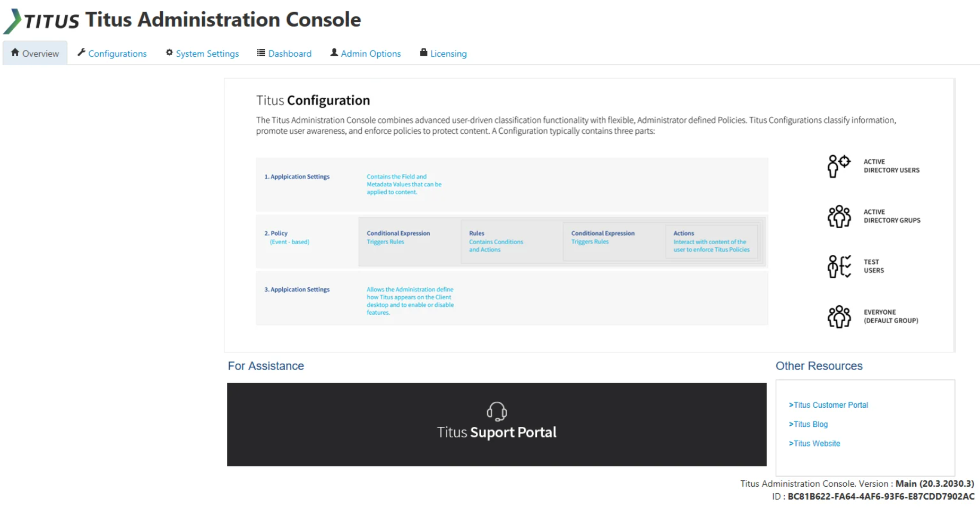Click the '3. Applpication Settings' label
The height and width of the screenshot is (508, 980).
coord(297,290)
